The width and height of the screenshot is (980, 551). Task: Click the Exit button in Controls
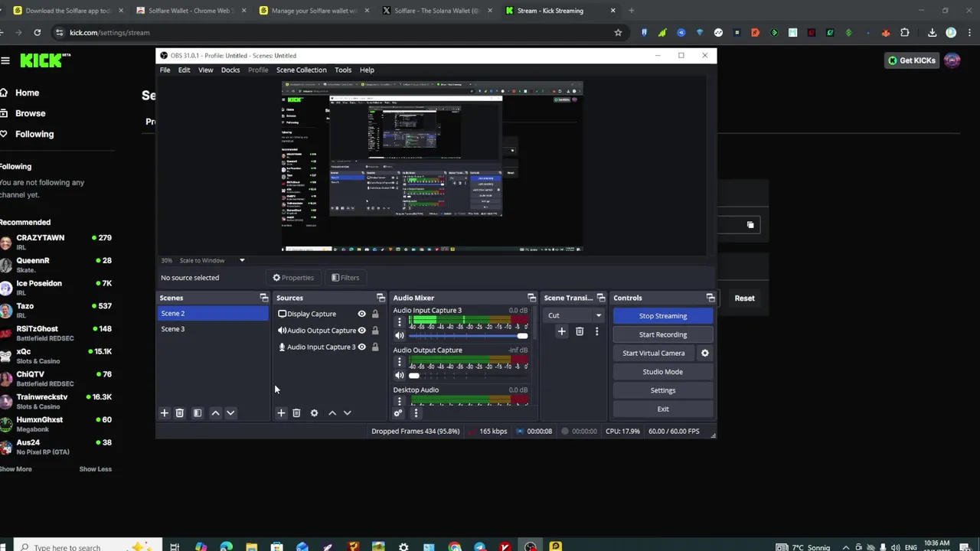click(663, 409)
